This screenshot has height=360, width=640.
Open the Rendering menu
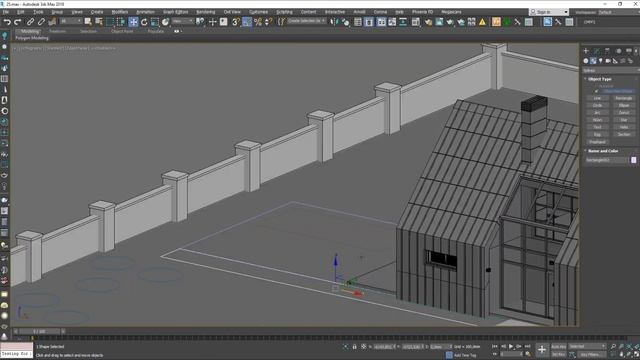point(205,12)
